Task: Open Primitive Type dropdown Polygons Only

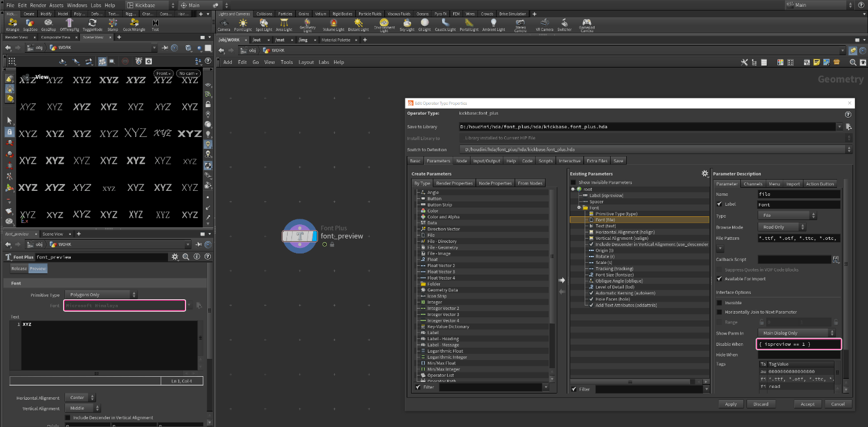Action: point(101,295)
